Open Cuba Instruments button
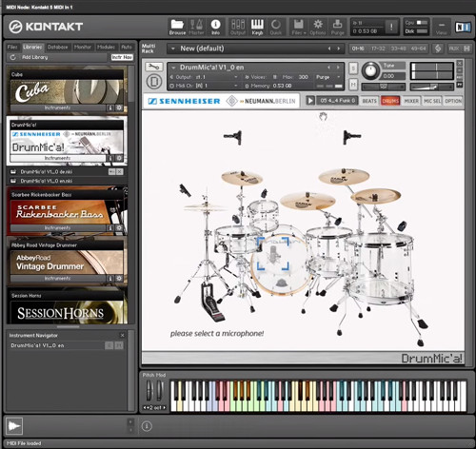The image size is (476, 449). point(58,107)
